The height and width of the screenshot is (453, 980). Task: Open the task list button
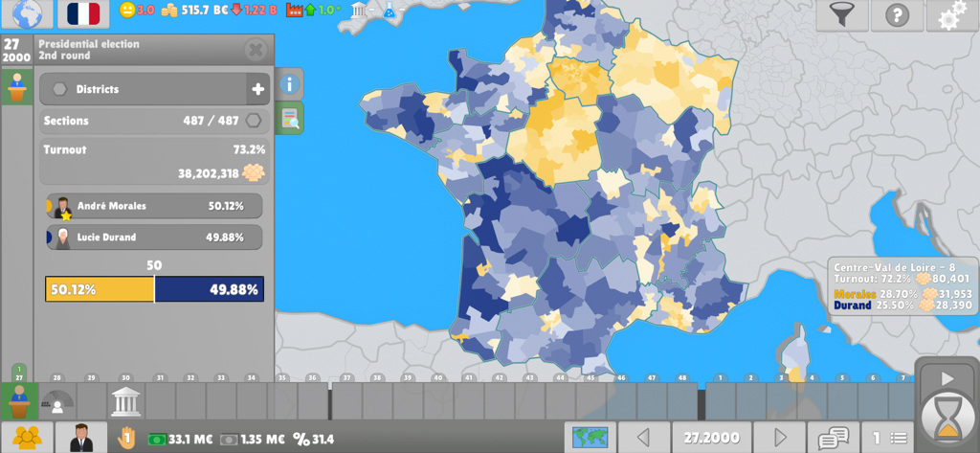(888, 438)
